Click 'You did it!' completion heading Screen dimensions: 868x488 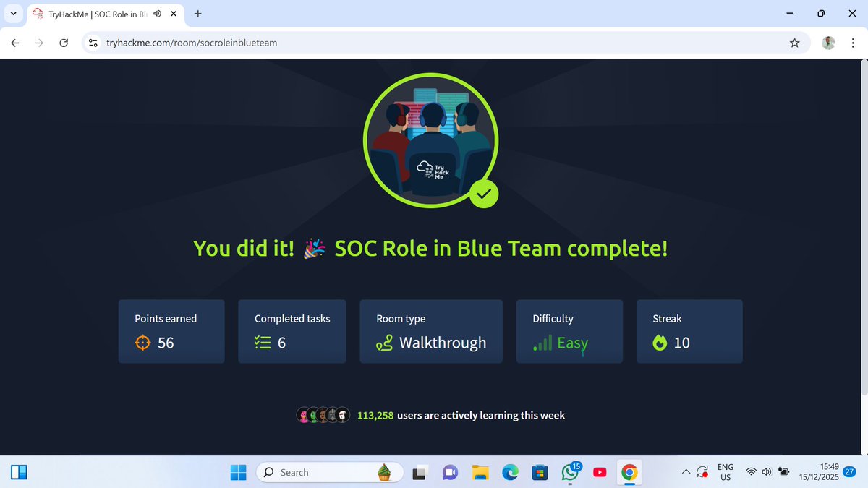click(430, 248)
